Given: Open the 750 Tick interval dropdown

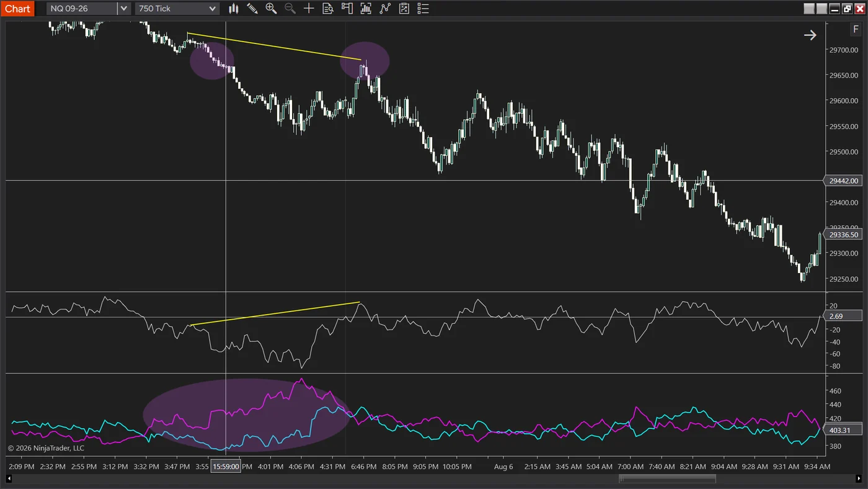Looking at the screenshot, I should (177, 9).
